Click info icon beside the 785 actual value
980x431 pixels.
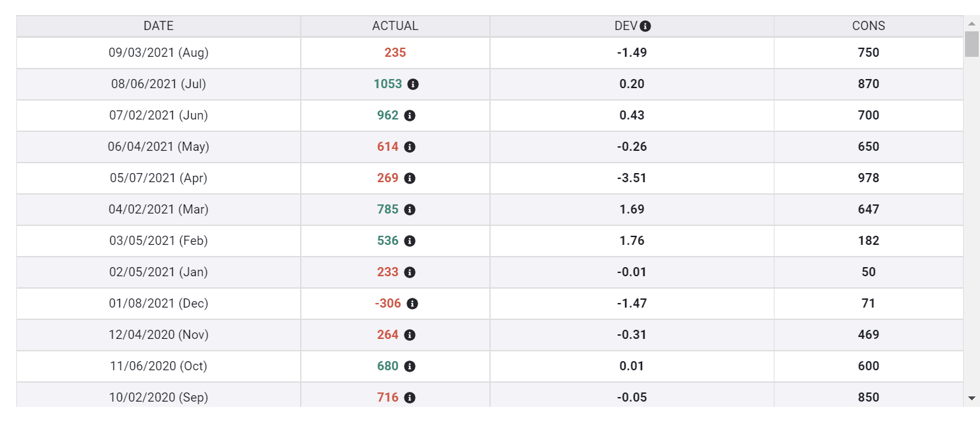point(410,210)
